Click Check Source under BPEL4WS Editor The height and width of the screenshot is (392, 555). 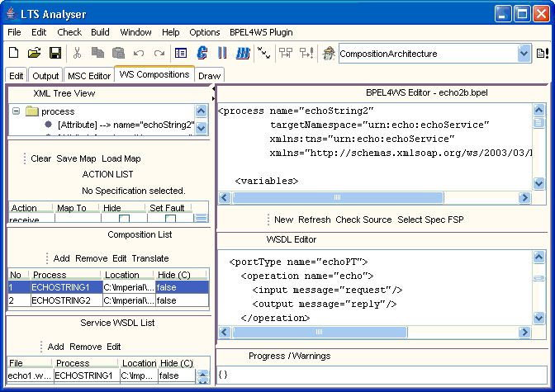point(363,220)
